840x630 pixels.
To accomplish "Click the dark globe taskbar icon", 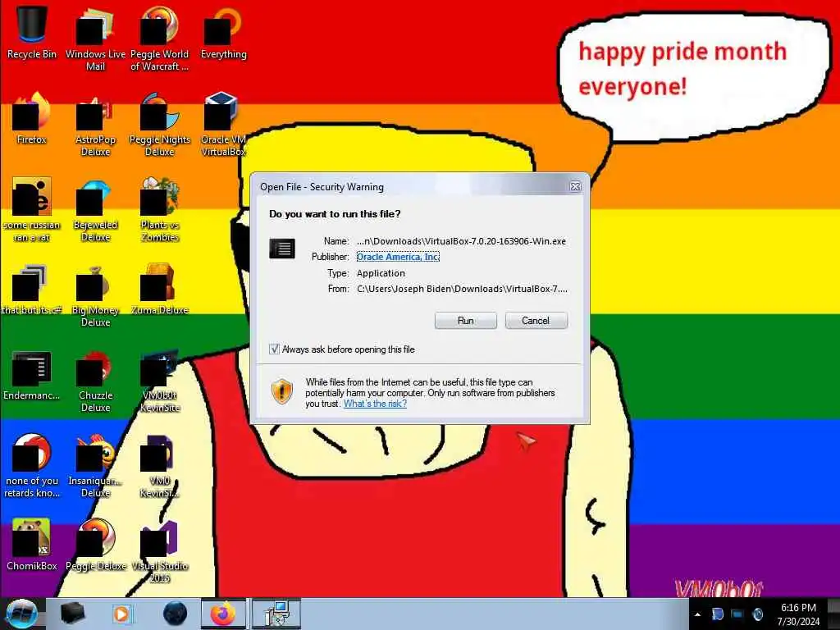I will (176, 614).
